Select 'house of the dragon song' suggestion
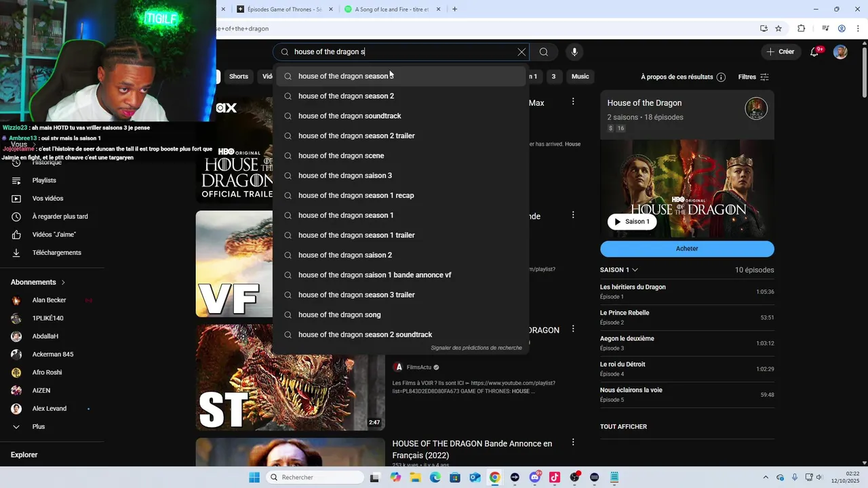868x488 pixels. [x=401, y=314]
